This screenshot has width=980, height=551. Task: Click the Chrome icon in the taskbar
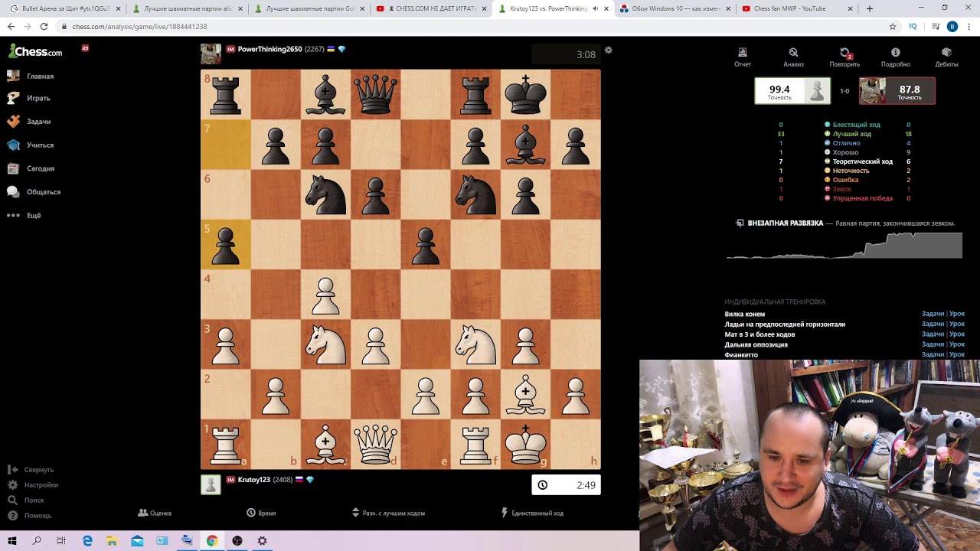211,540
